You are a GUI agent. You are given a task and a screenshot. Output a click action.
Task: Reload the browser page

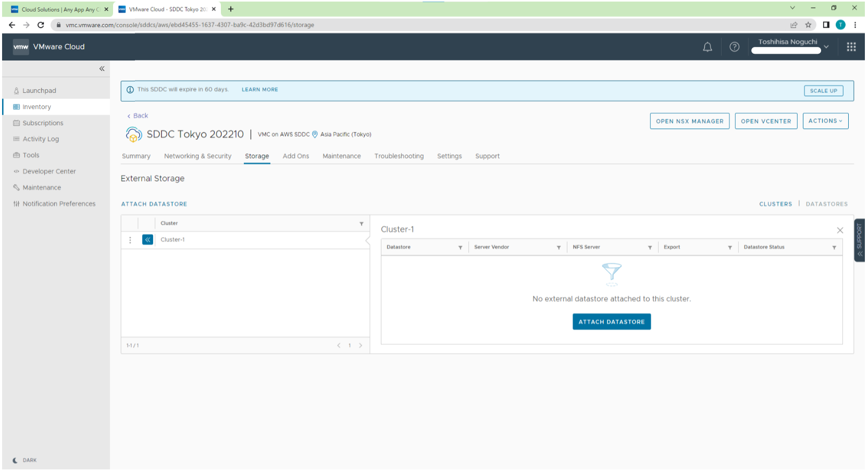point(41,25)
